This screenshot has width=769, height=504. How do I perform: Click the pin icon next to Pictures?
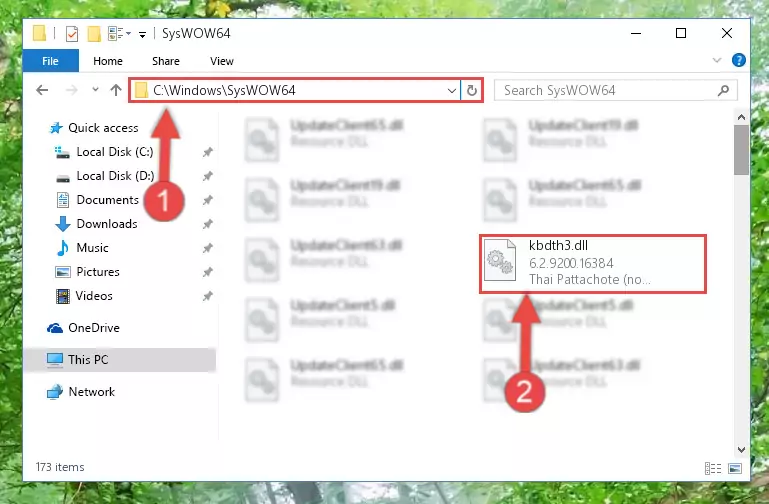[x=207, y=272]
